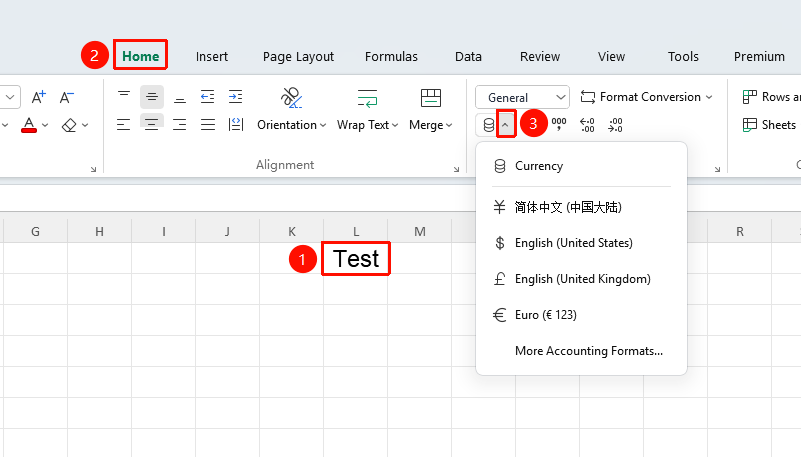The height and width of the screenshot is (457, 801).
Task: Click the Sheets button
Action: (770, 125)
